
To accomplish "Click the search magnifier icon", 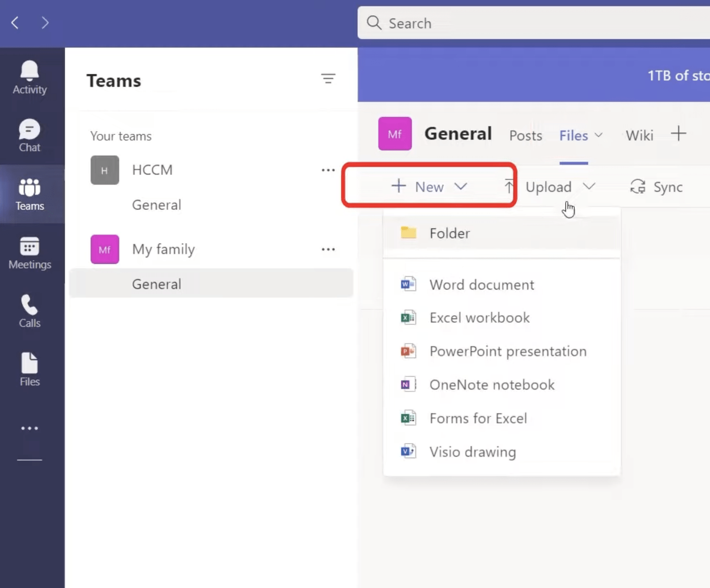I will 374,23.
